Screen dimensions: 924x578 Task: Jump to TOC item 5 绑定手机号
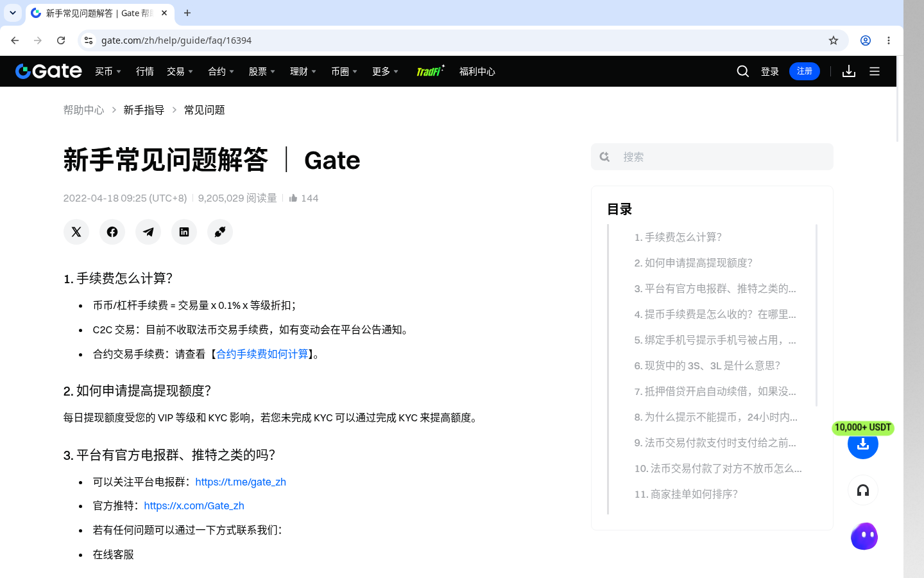coord(715,340)
